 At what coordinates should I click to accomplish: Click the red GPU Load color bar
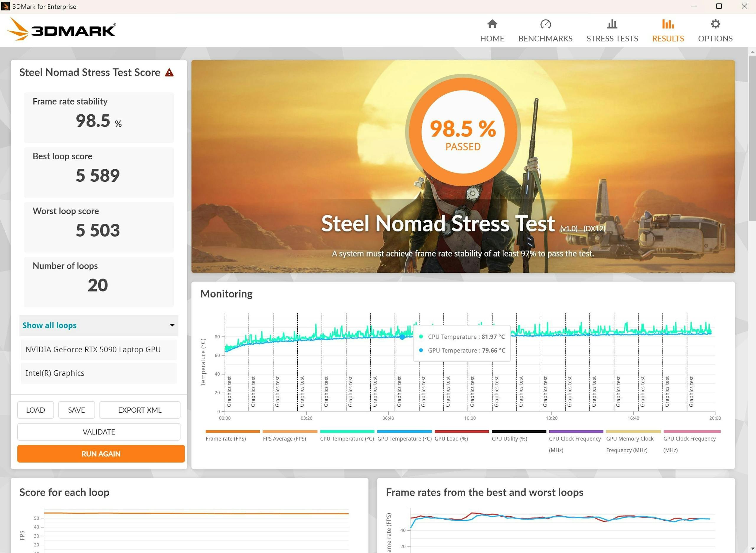(x=461, y=432)
